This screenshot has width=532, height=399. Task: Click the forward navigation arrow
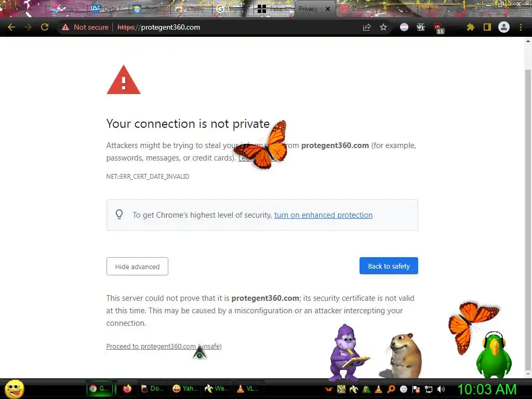click(28, 27)
